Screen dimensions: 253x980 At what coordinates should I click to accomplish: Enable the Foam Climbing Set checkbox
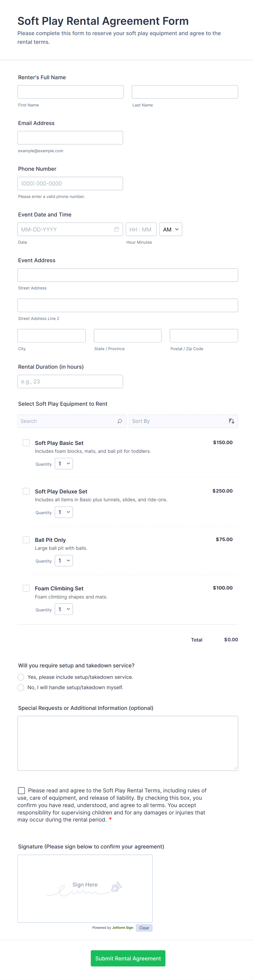(x=26, y=588)
